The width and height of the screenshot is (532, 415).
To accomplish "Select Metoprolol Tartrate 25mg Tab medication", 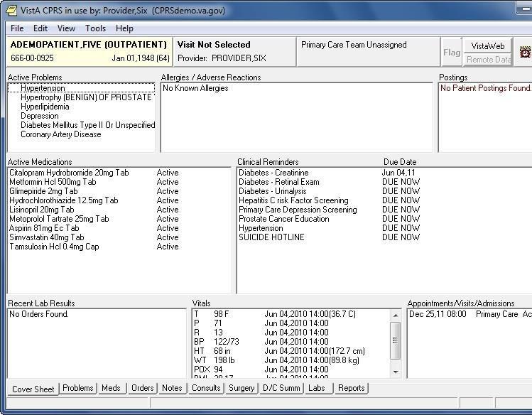I will pos(119,219).
